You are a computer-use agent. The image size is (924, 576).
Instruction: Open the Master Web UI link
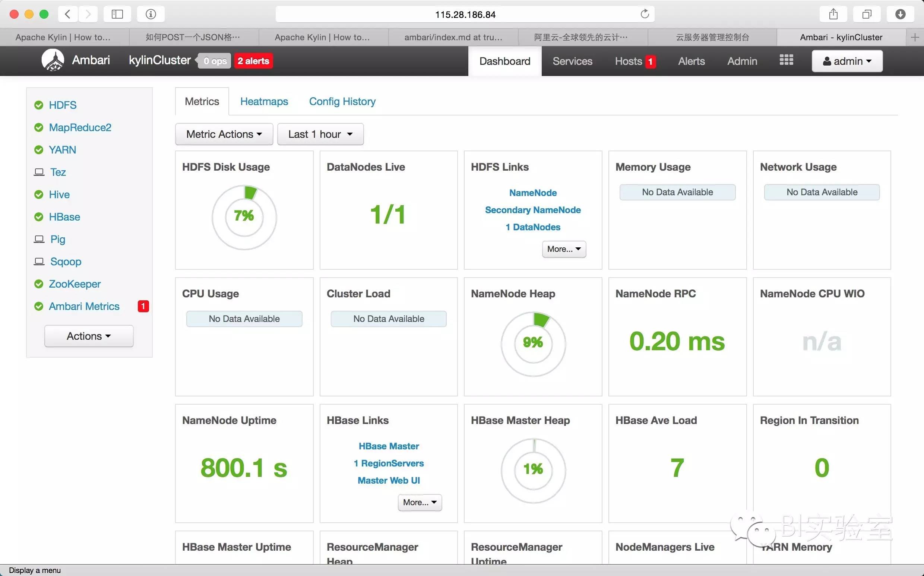coord(389,480)
